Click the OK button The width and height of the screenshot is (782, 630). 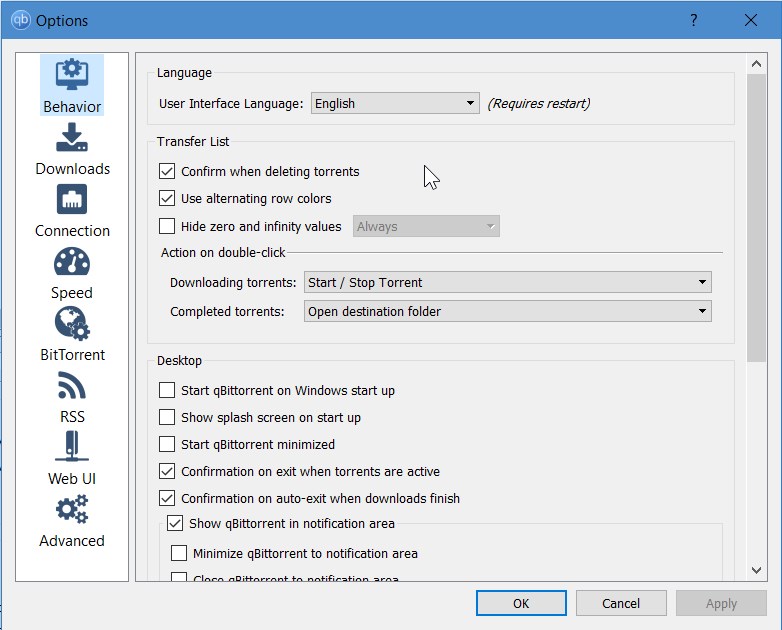click(x=521, y=603)
